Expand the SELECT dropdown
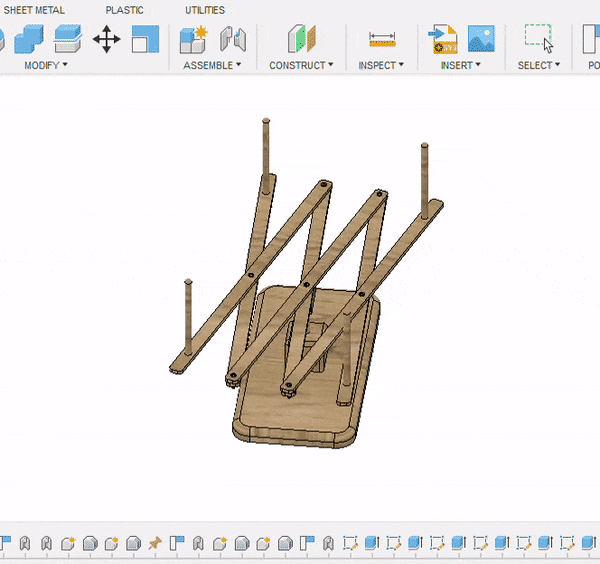The width and height of the screenshot is (600, 564). tap(539, 65)
